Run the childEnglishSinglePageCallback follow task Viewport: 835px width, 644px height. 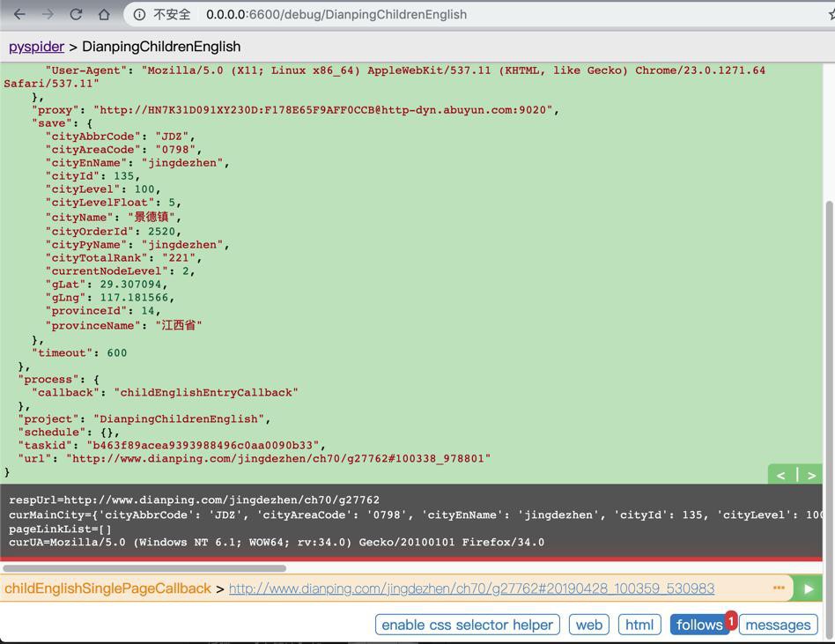click(x=809, y=588)
